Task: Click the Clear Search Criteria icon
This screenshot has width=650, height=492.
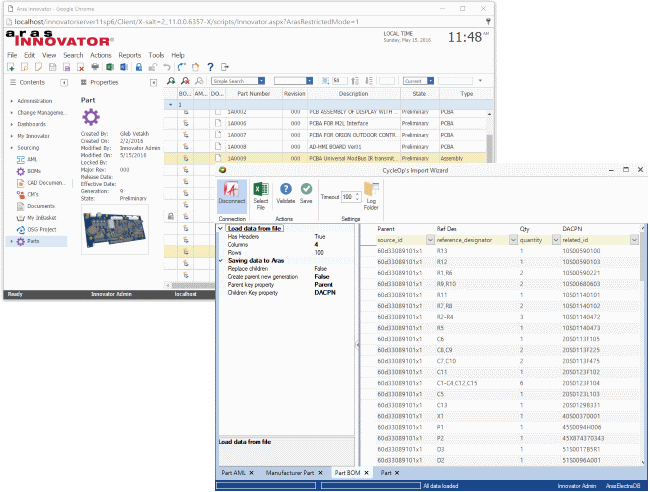Action: (185, 81)
